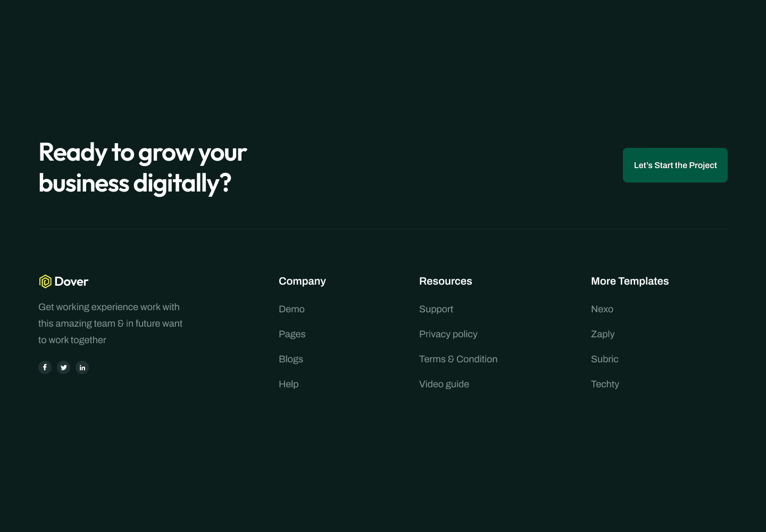Click the Help link

[288, 384]
